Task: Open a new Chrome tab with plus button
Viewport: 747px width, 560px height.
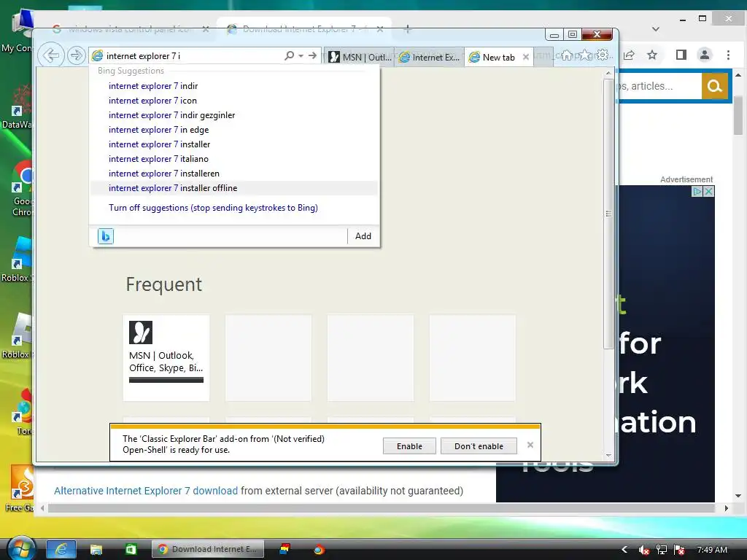Action: click(407, 29)
